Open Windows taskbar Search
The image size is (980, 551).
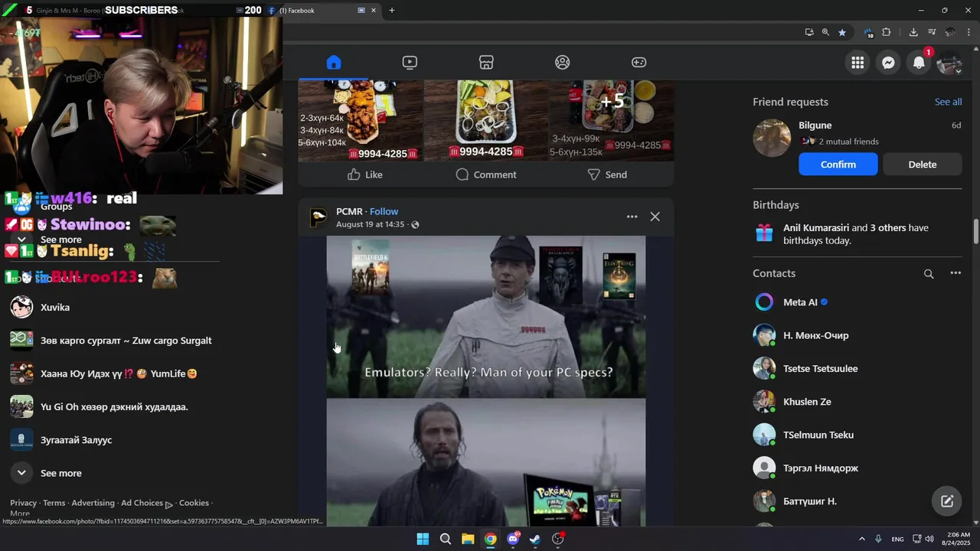[445, 539]
